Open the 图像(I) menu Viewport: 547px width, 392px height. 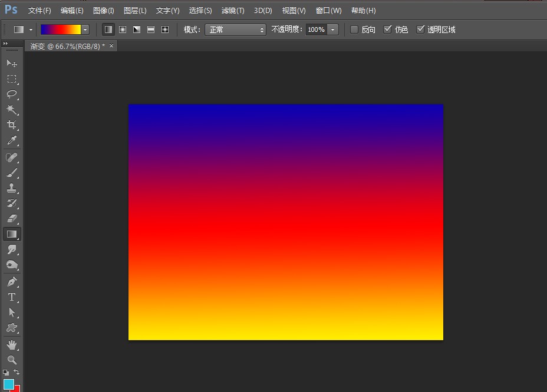pyautogui.click(x=104, y=11)
